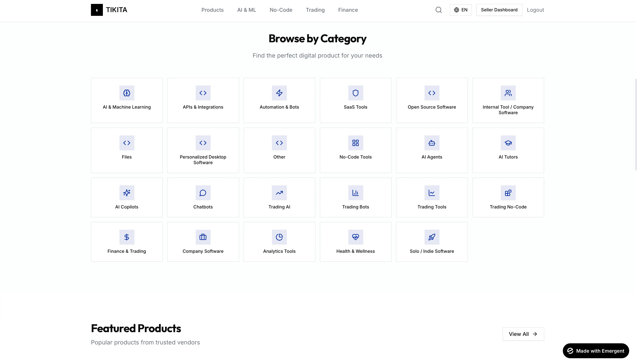Click the TIKITA brand name
This screenshot has height=364, width=637.
(x=116, y=10)
